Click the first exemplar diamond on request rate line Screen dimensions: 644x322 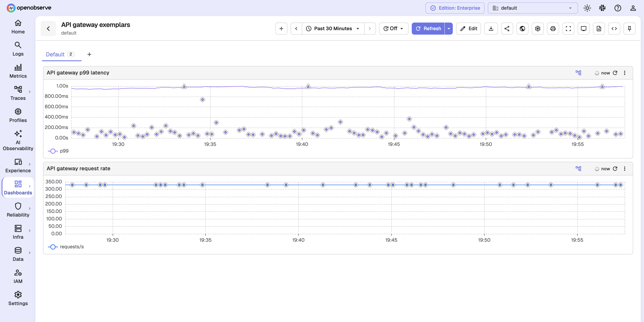72,185
